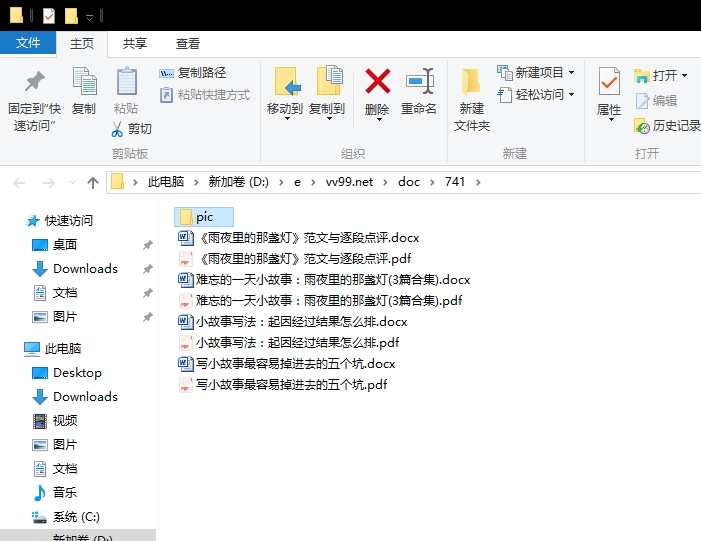Viewport: 701px width, 541px height.
Task: Expand the Open button dropdown
Action: coord(684,76)
